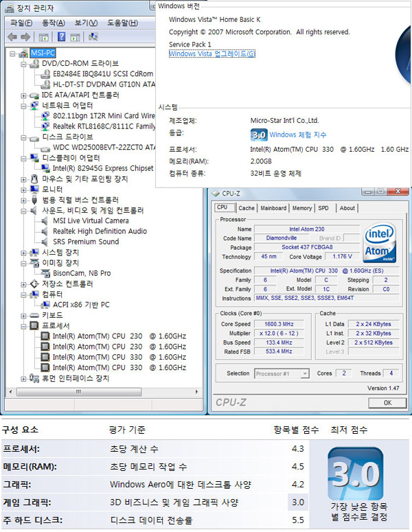Select the BisonCam, NB Pro device

tap(82, 273)
